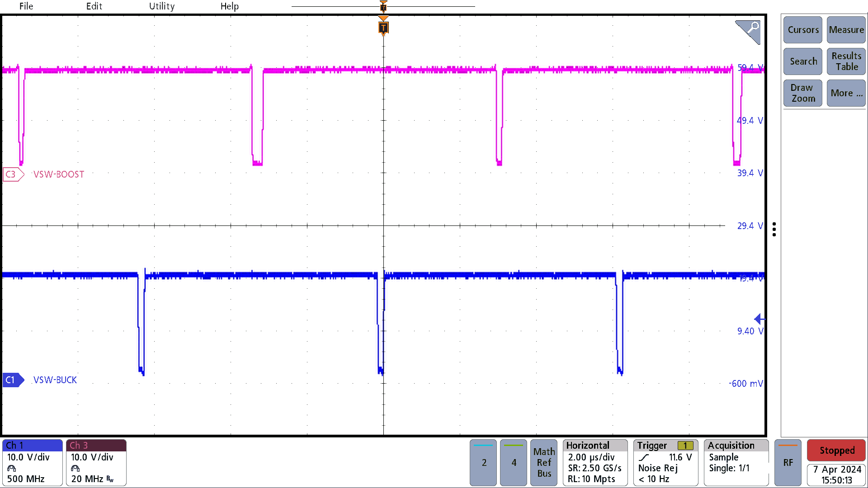Click the 11.6 V trigger level value

pos(680,457)
